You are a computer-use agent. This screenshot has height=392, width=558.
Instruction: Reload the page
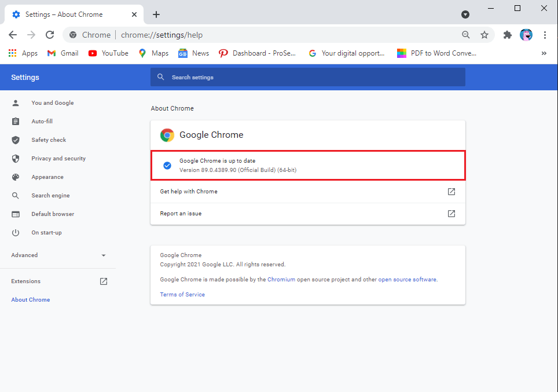pos(50,35)
